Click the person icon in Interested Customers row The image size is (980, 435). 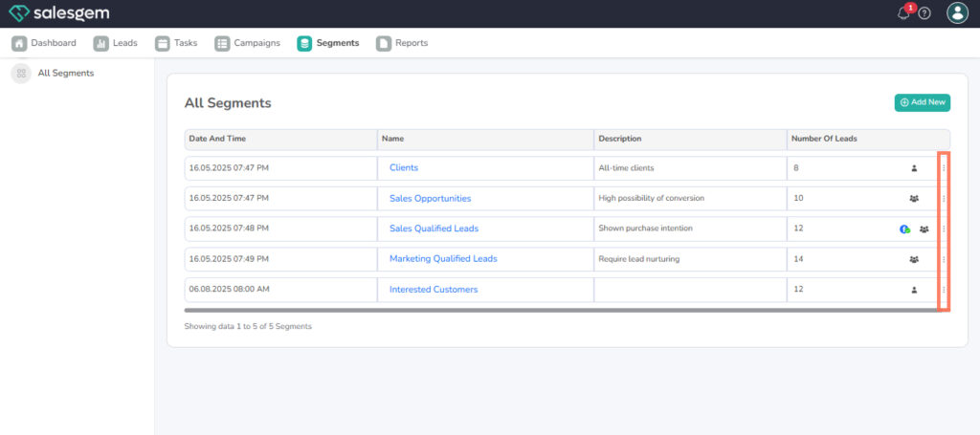(914, 290)
